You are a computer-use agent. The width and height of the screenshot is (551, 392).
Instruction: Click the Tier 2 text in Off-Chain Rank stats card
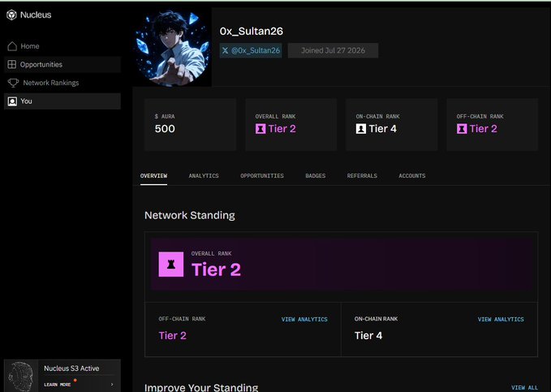tap(483, 129)
